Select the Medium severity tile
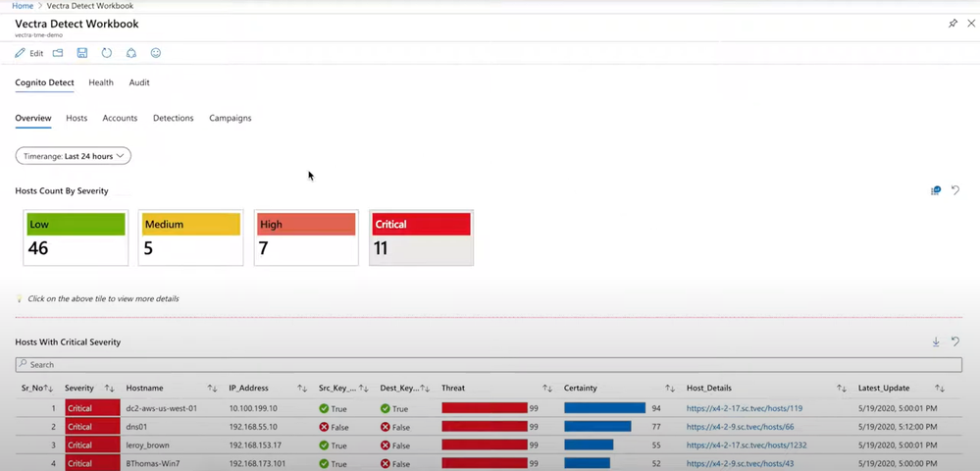This screenshot has width=980, height=471. pos(190,237)
